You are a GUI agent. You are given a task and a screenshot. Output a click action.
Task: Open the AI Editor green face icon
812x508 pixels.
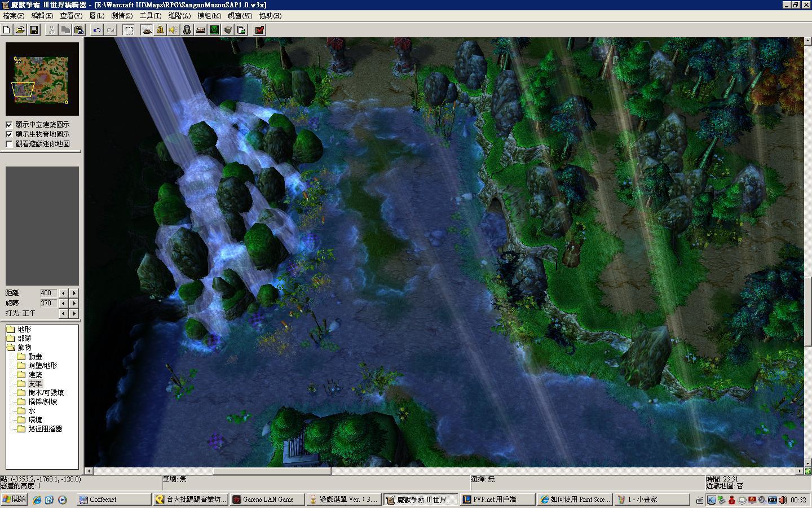point(214,30)
